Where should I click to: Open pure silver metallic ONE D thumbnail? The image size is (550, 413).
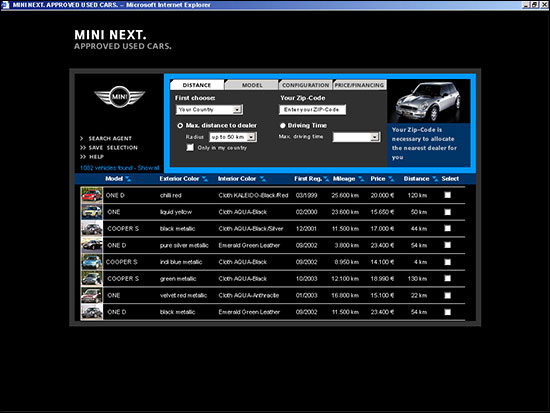click(92, 245)
